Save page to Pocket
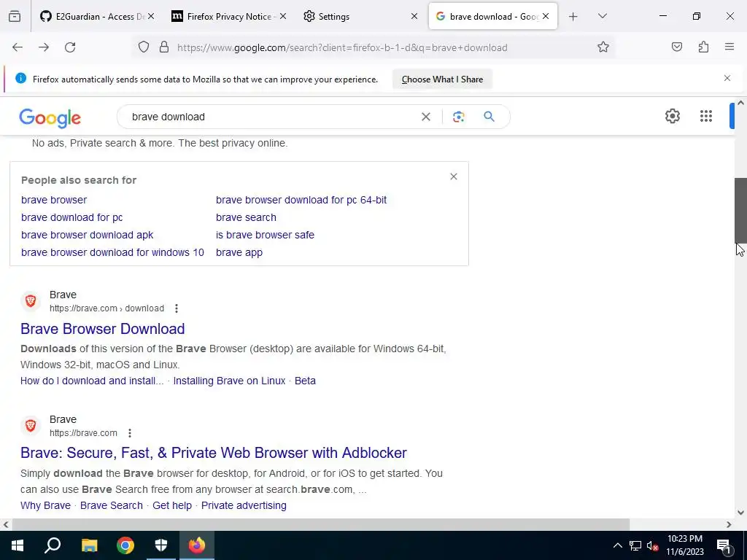 pos(677,47)
